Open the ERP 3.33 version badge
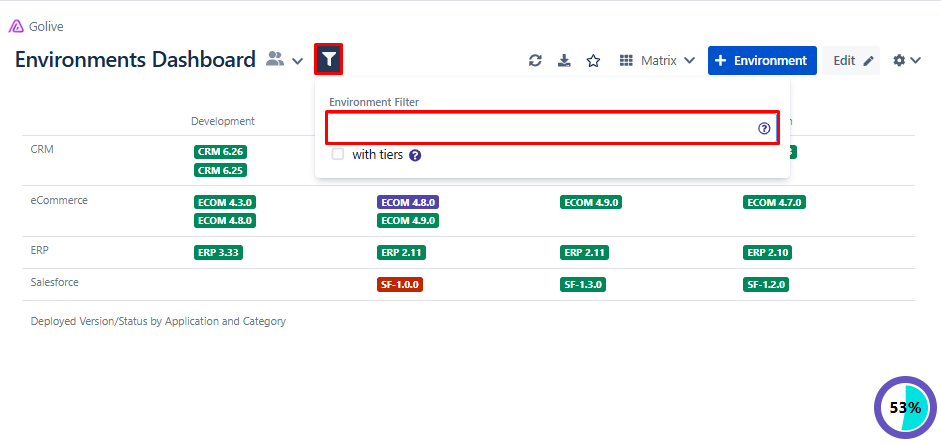 (218, 253)
